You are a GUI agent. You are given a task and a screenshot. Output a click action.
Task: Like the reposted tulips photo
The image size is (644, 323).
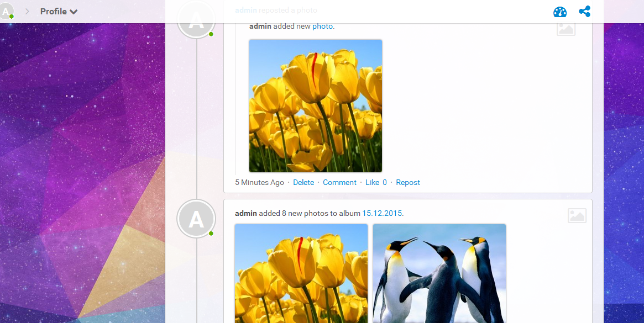click(372, 182)
